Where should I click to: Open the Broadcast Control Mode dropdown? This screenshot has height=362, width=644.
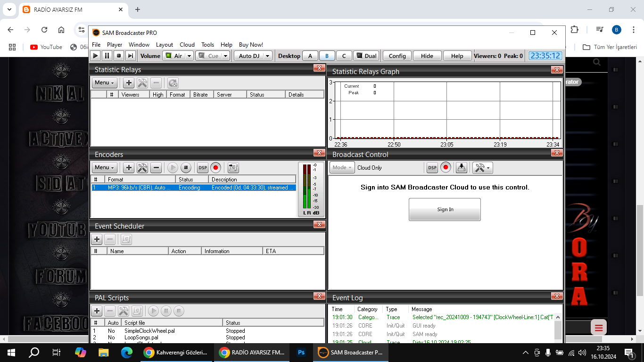click(342, 168)
